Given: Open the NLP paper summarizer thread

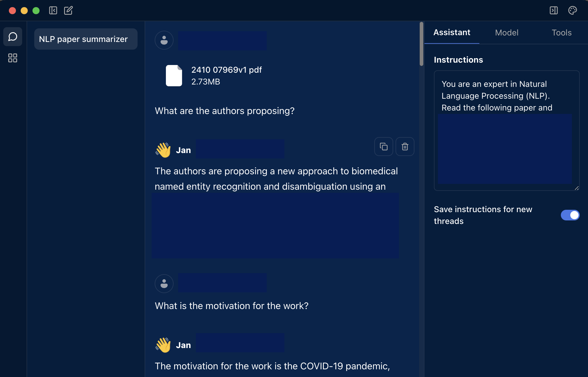Looking at the screenshot, I should 86,39.
